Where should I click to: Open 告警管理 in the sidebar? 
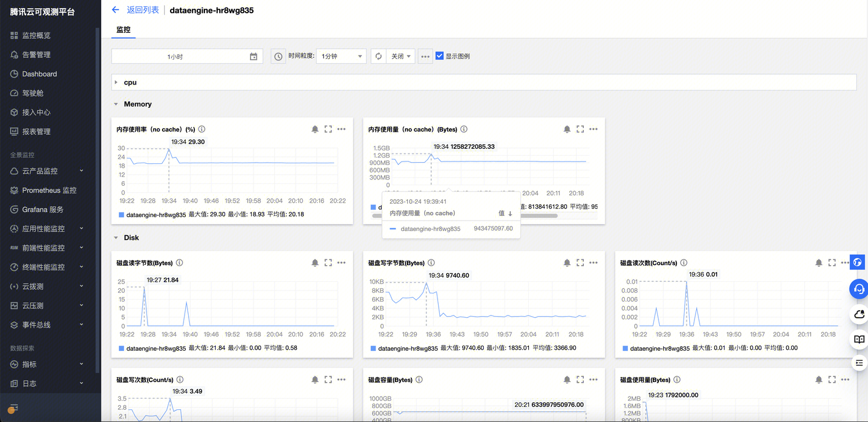click(36, 54)
